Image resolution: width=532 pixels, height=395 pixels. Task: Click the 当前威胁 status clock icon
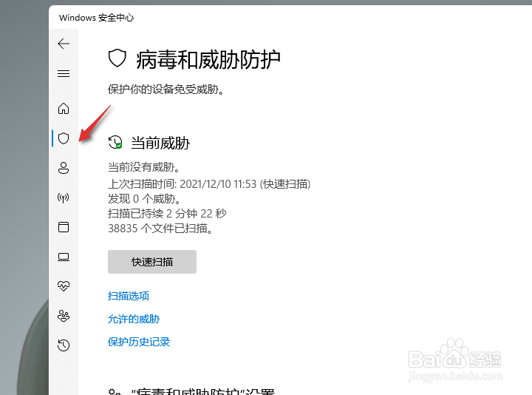(x=115, y=142)
